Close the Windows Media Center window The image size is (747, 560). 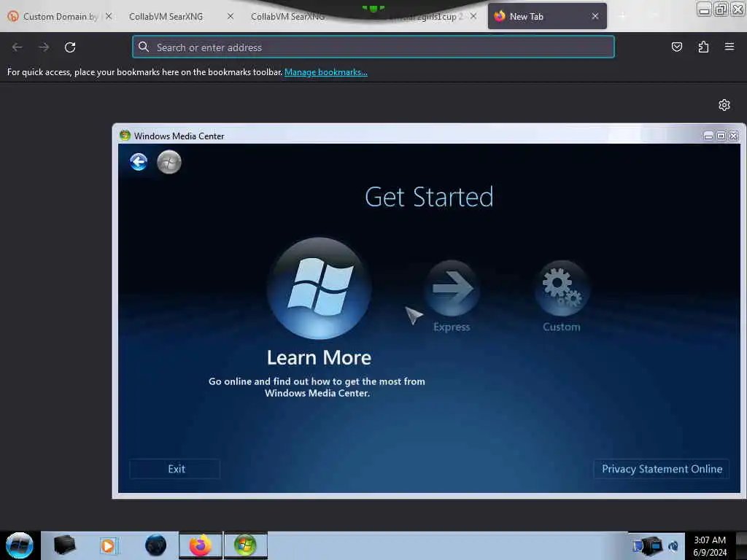pos(734,136)
